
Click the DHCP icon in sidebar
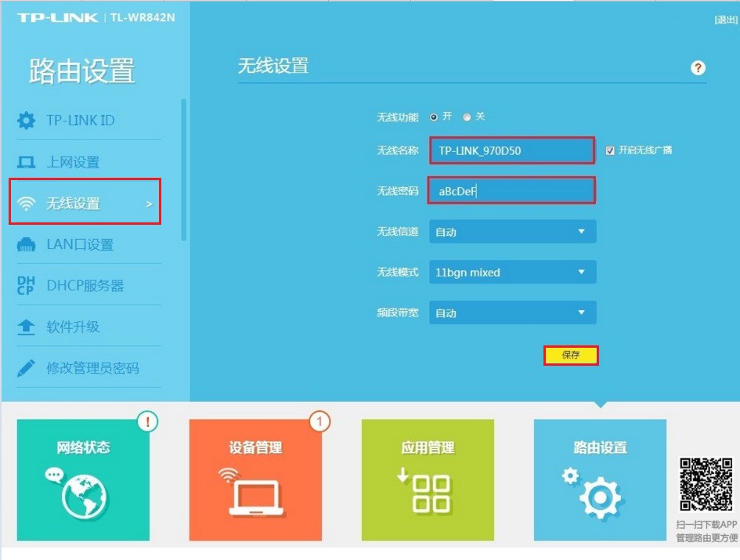pyautogui.click(x=26, y=286)
